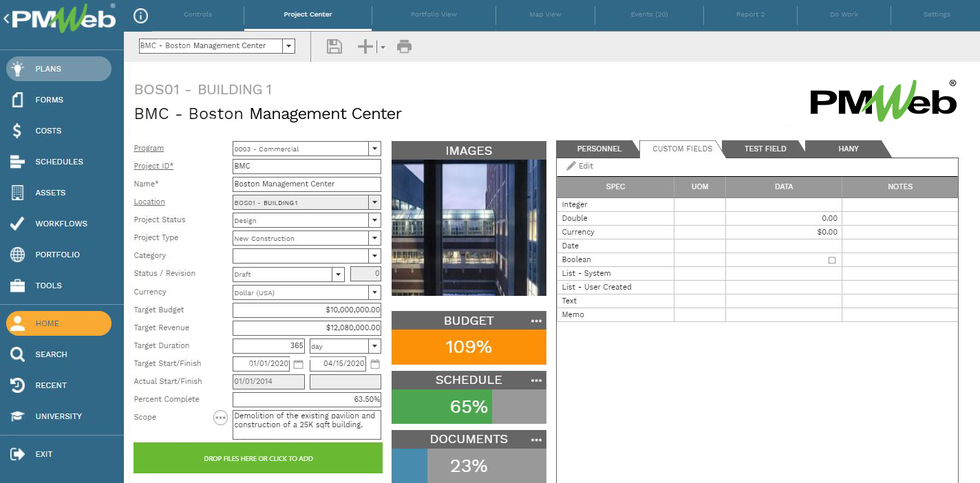Switch to the Personnel tab
Viewport: 980px width, 483px height.
pos(597,149)
